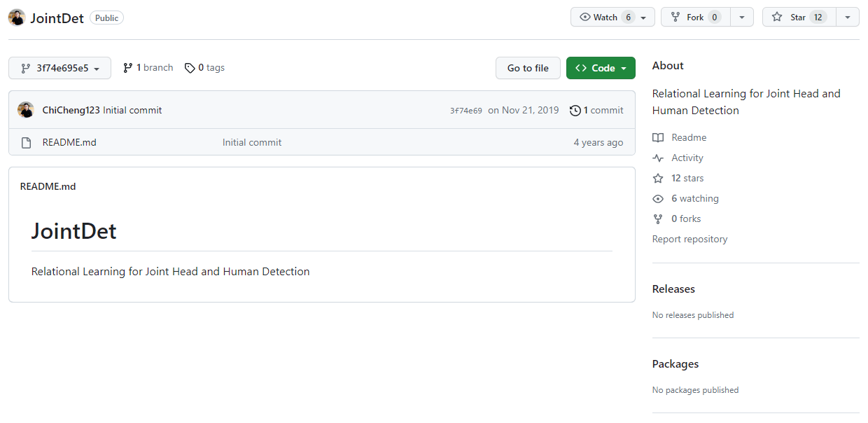
Task: Click the ChiCheng123 commit author avatar
Action: point(26,110)
